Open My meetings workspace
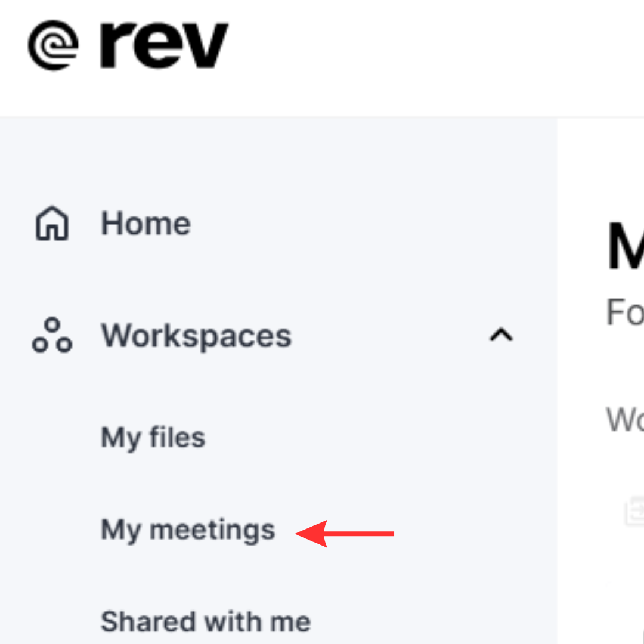This screenshot has width=644, height=644. point(188,531)
